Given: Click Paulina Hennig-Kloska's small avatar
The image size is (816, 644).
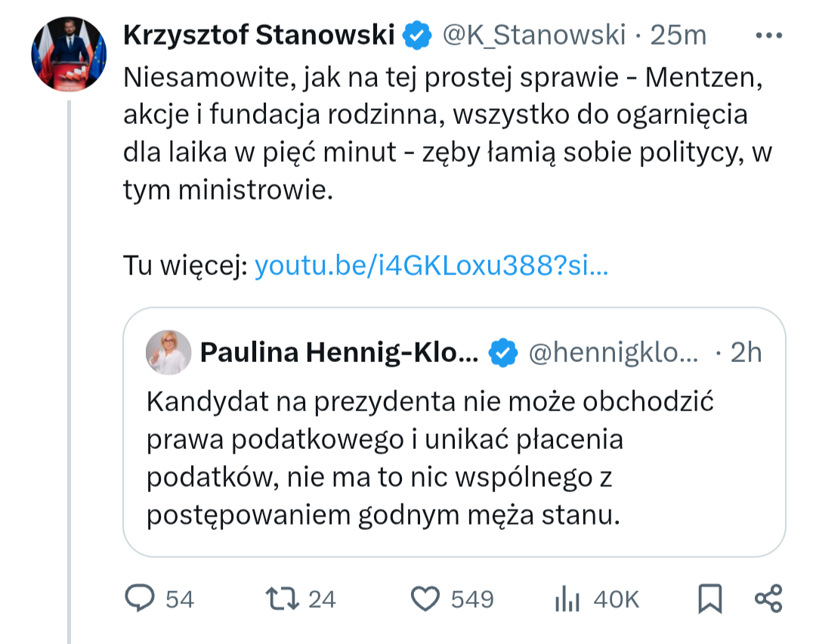Looking at the screenshot, I should coord(168,352).
